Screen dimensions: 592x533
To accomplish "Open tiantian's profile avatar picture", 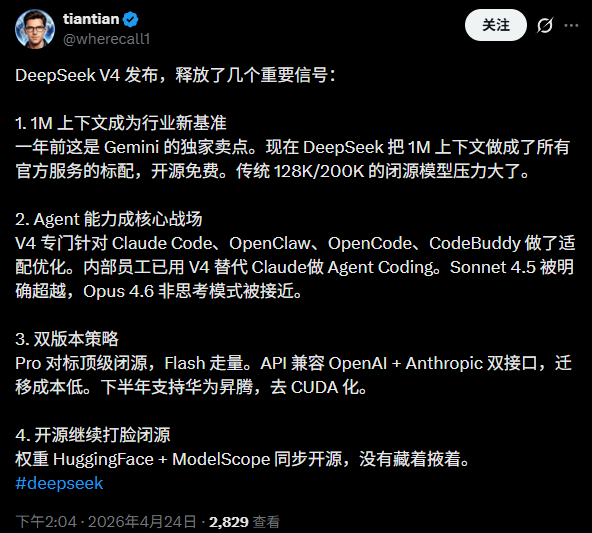I will (35, 29).
